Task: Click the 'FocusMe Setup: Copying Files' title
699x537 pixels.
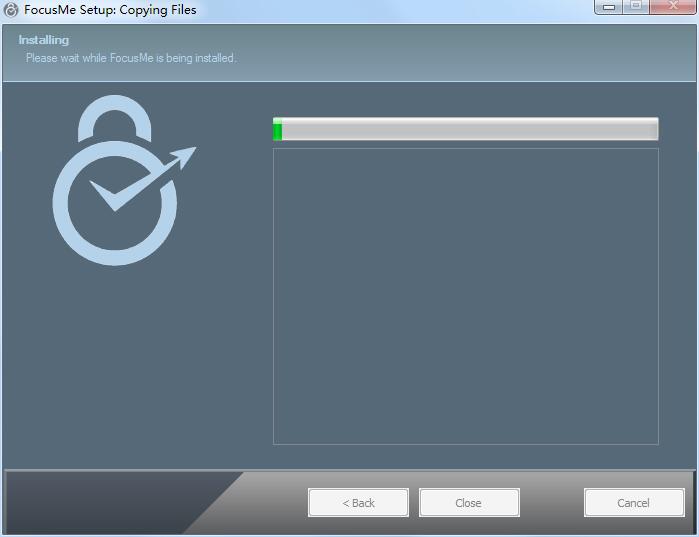Action: 110,10
